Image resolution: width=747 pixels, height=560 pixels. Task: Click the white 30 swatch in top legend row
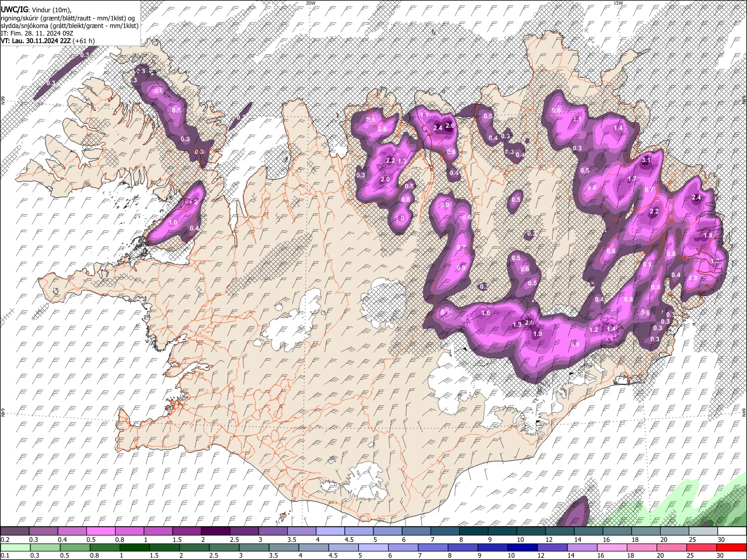(x=732, y=531)
